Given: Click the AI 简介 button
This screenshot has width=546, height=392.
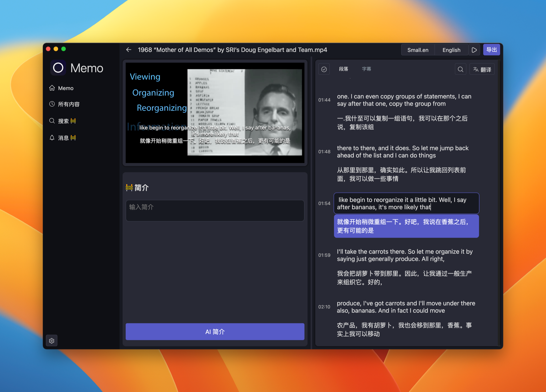Looking at the screenshot, I should point(215,332).
